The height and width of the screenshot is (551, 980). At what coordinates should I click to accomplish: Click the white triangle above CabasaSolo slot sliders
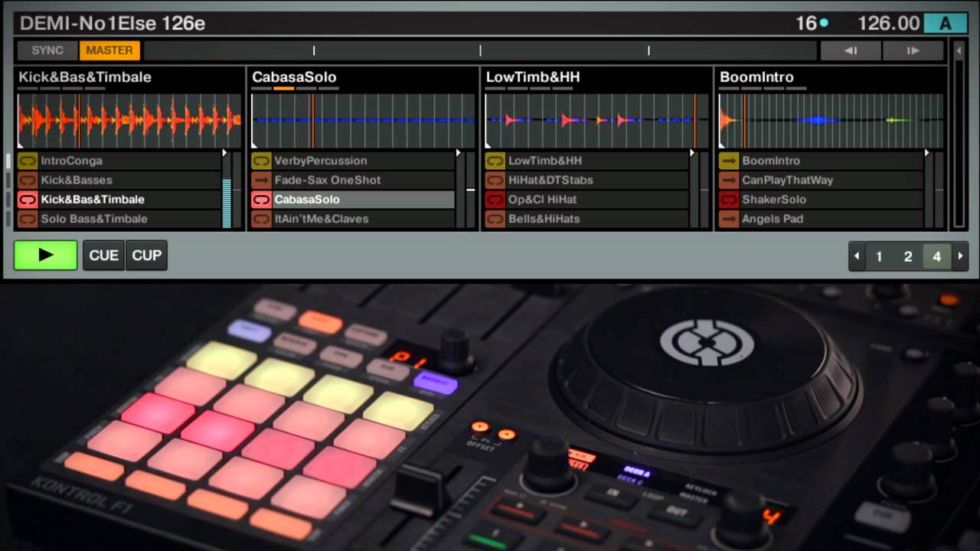coord(458,153)
